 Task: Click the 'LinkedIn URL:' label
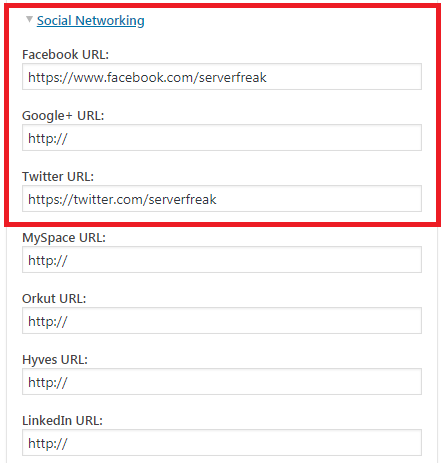(x=62, y=420)
